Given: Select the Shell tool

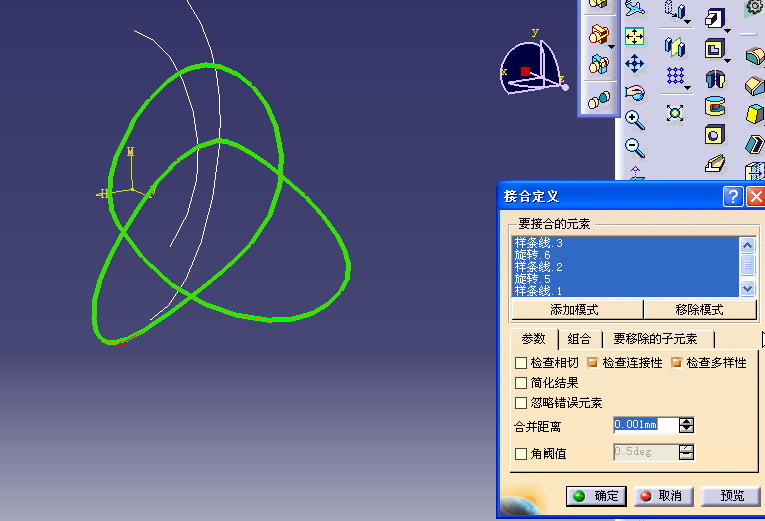Looking at the screenshot, I should coord(755,144).
